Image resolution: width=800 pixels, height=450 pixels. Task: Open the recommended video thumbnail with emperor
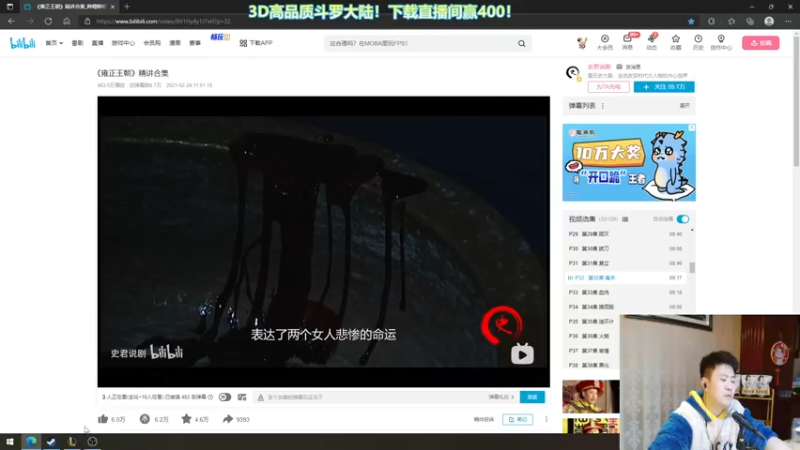pos(591,396)
